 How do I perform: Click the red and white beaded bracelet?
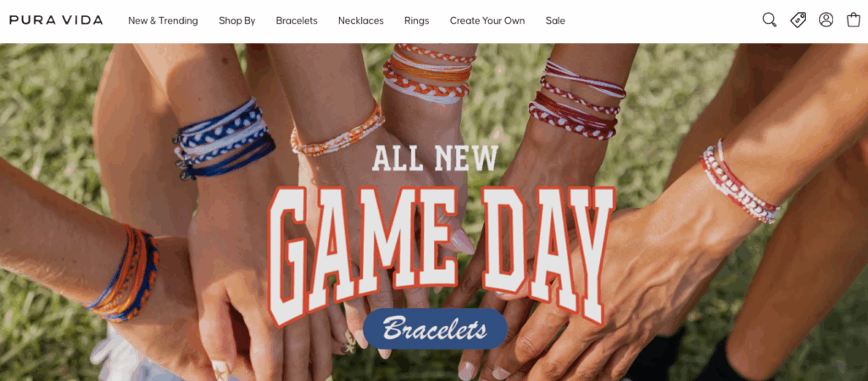point(740,181)
